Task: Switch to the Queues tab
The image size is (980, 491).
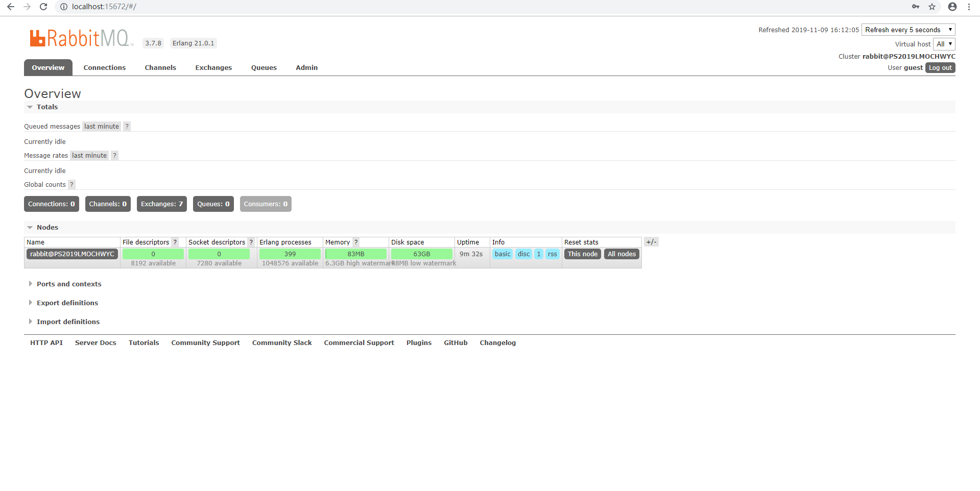Action: tap(264, 67)
